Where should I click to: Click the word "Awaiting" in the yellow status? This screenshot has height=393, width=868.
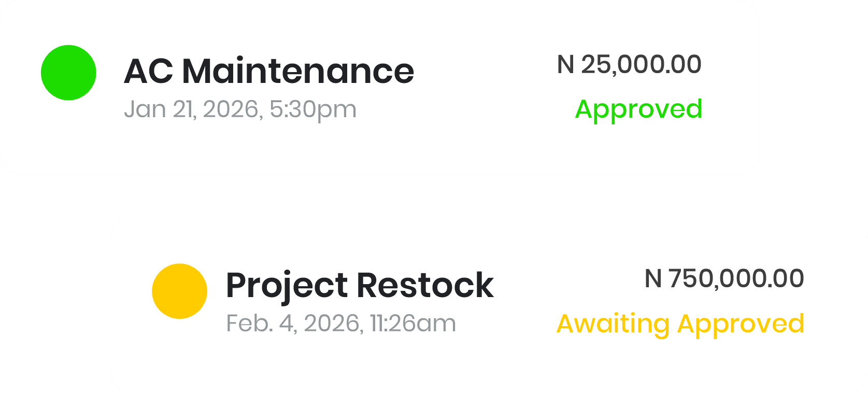pos(613,324)
